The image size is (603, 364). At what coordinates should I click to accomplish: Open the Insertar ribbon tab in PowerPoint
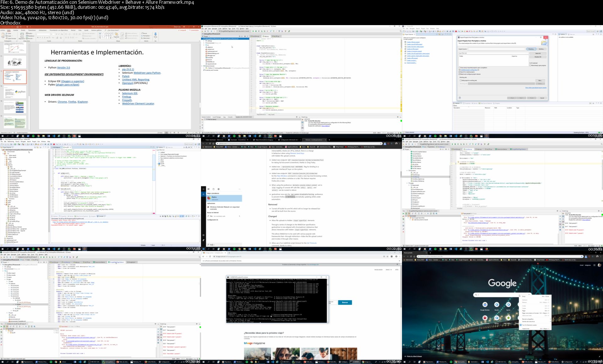coord(16,30)
